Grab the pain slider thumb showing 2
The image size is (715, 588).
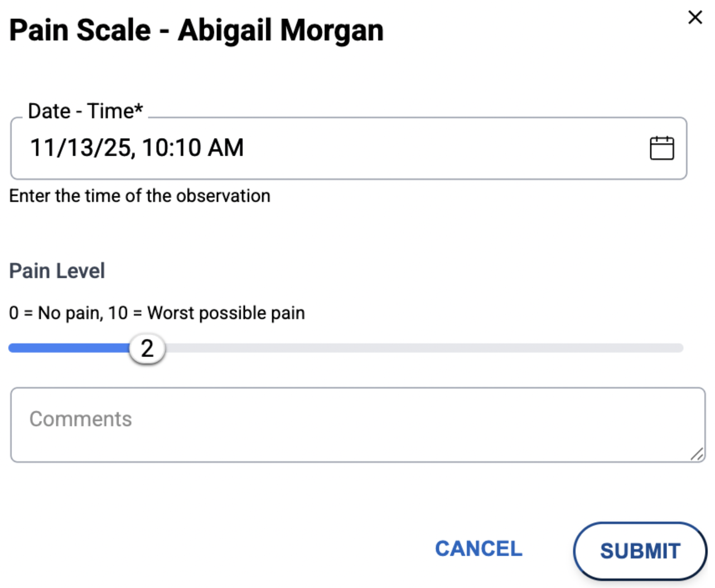click(x=147, y=349)
